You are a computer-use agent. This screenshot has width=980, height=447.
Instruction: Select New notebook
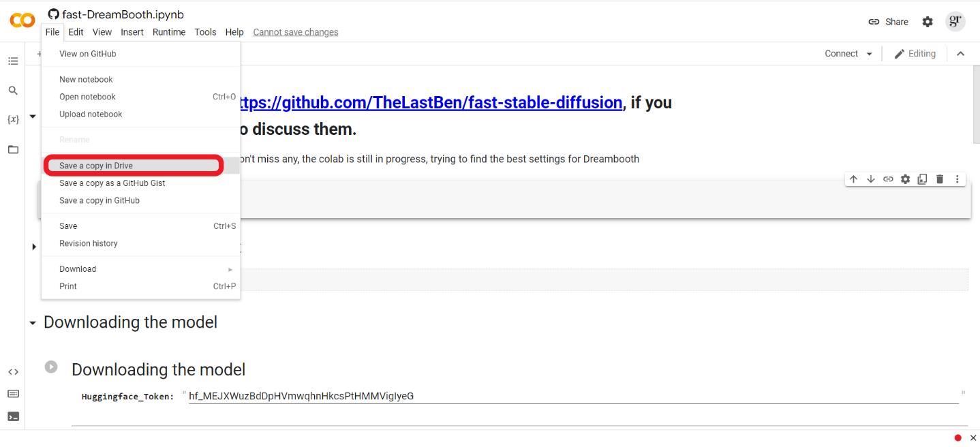coord(140,80)
